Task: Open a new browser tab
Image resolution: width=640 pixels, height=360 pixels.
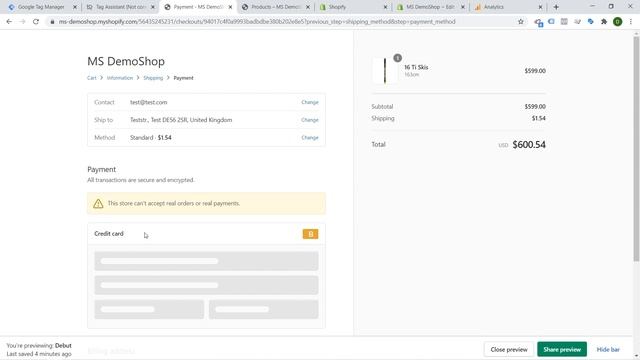Action: pos(556,7)
